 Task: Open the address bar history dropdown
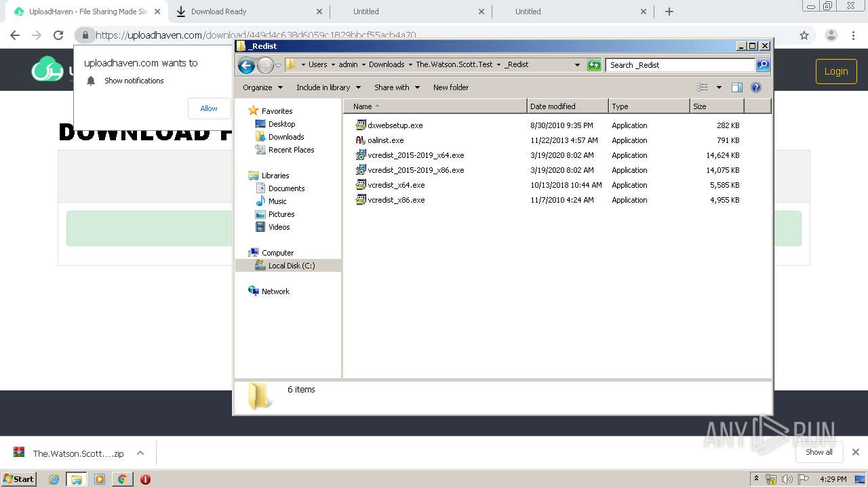(x=577, y=65)
